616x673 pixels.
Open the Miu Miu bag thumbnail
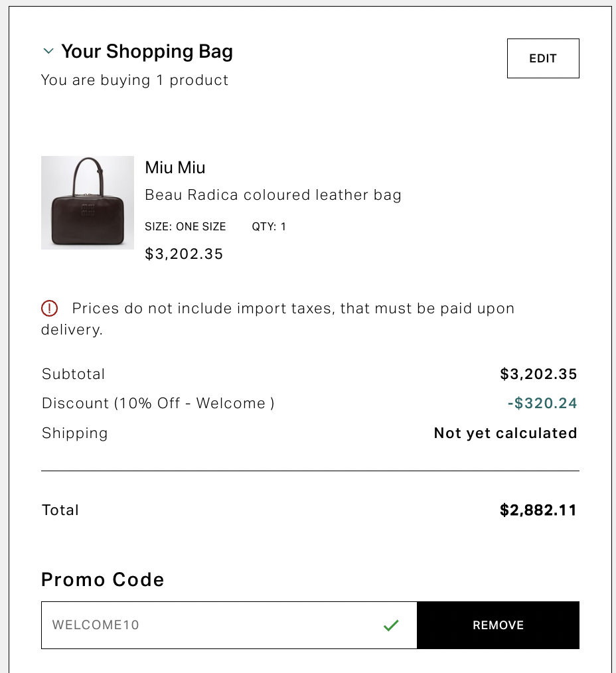pos(88,202)
